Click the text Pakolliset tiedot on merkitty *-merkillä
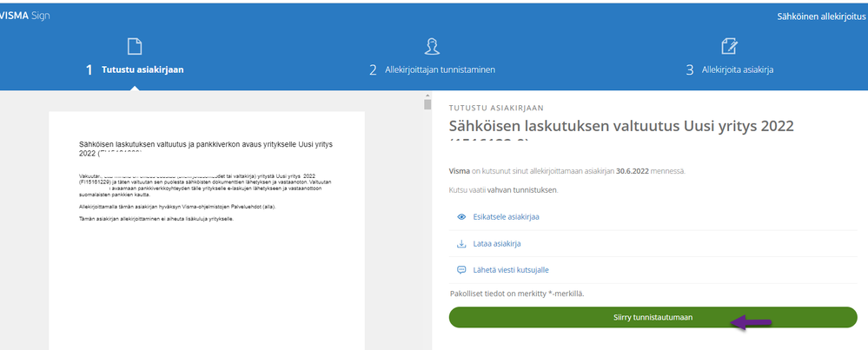Viewport: 868px width, 350px height. tap(518, 294)
